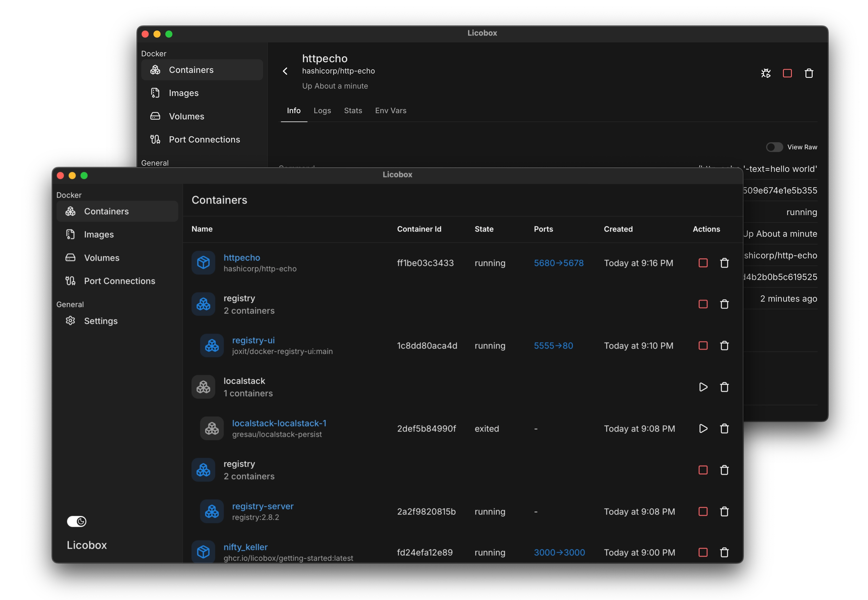The width and height of the screenshot is (868, 600).
Task: Toggle the View Raw switch
Action: (x=774, y=147)
